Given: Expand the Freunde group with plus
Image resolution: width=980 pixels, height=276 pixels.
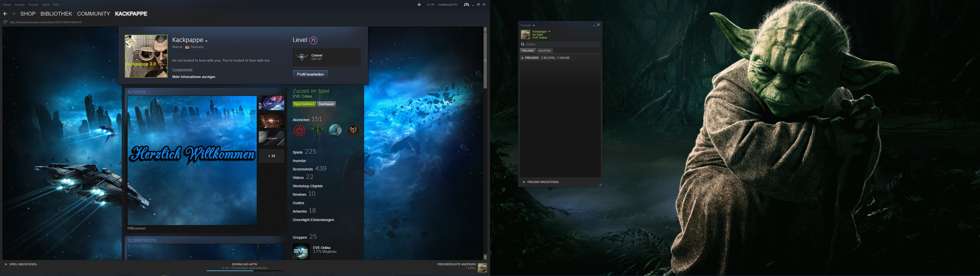Looking at the screenshot, I should click(522, 58).
